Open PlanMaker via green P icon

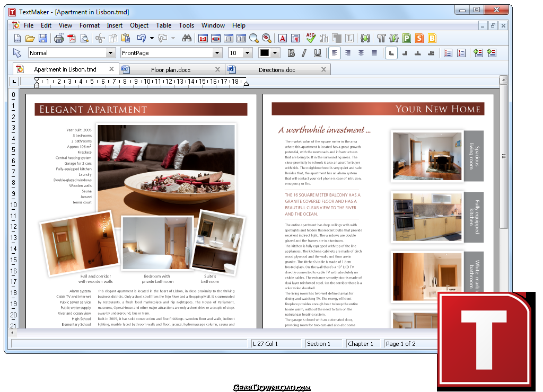(407, 38)
